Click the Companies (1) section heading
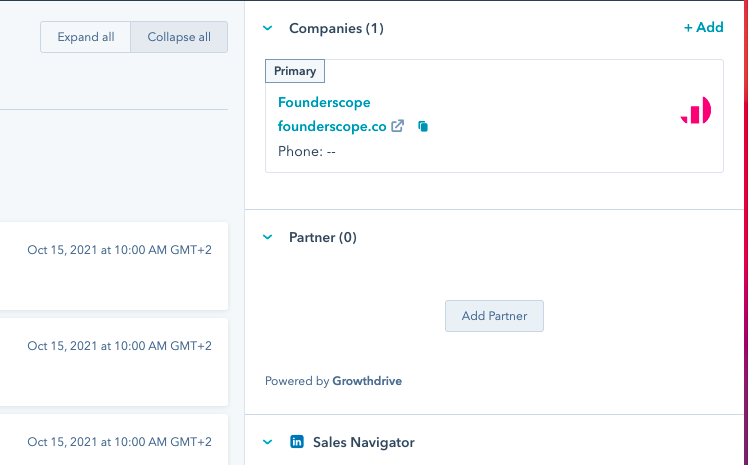Image resolution: width=748 pixels, height=465 pixels. [336, 28]
